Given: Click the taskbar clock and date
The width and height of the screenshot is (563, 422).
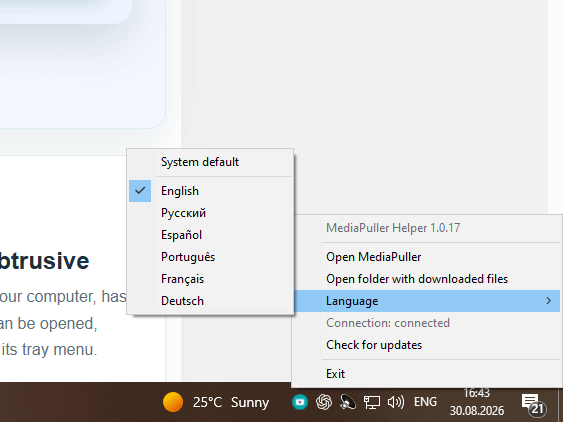Looking at the screenshot, I should pyautogui.click(x=477, y=402).
